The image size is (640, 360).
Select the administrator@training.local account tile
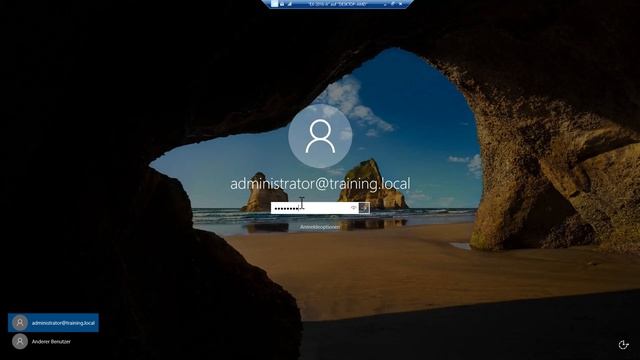point(53,322)
